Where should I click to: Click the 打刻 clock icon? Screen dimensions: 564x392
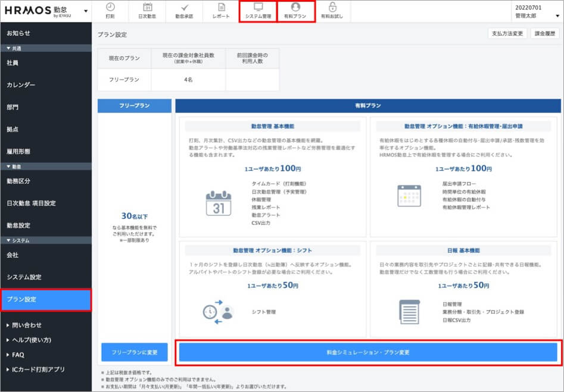point(110,7)
